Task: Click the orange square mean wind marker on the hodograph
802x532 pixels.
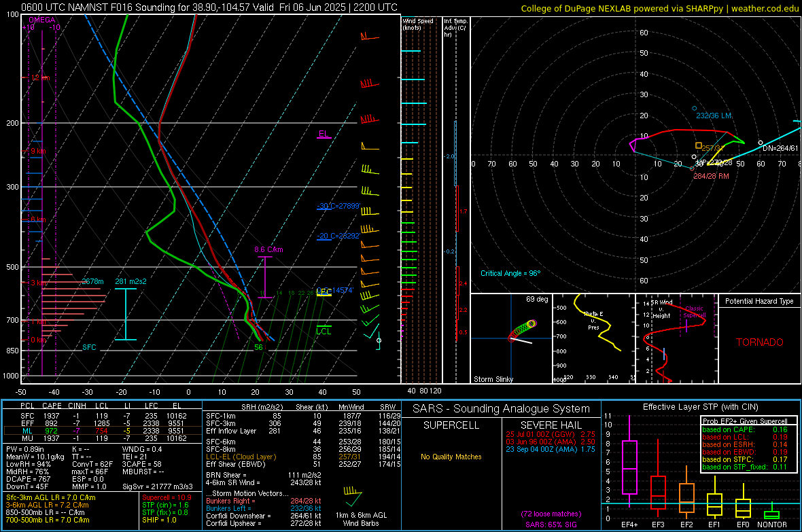Action: [698, 146]
